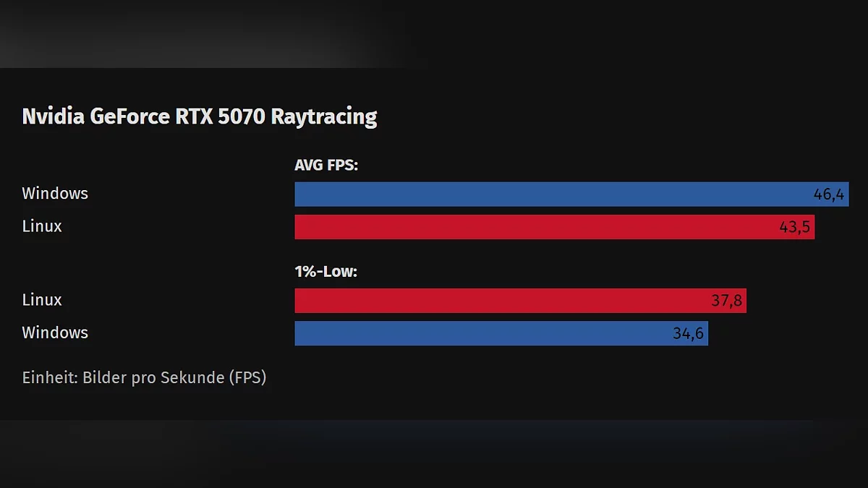The image size is (868, 488).
Task: Click the dark footer strip below chart
Action: [x=434, y=454]
